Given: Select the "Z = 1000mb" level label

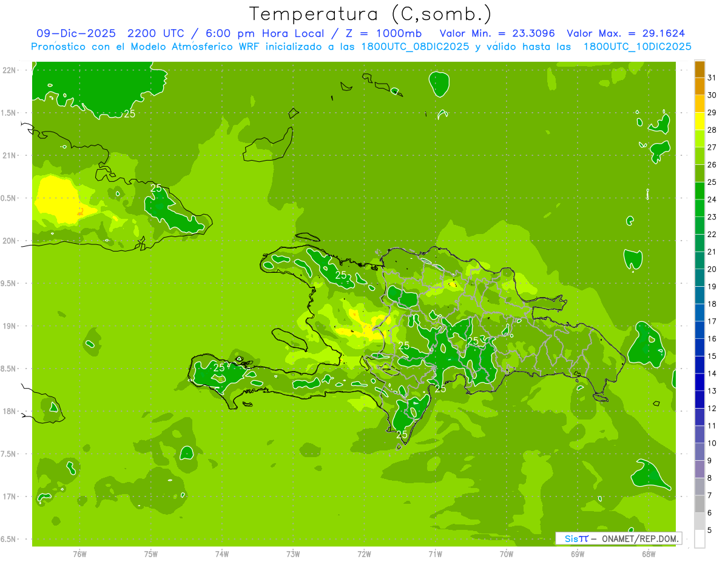Looking at the screenshot, I should coord(383,33).
